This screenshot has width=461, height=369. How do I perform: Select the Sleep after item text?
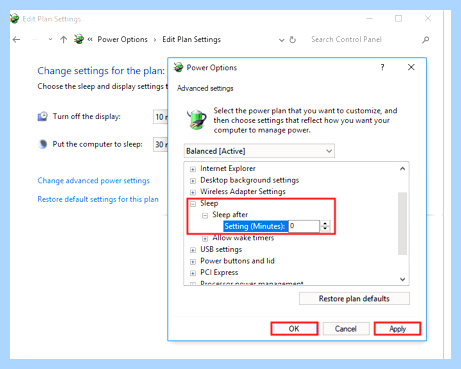[230, 215]
